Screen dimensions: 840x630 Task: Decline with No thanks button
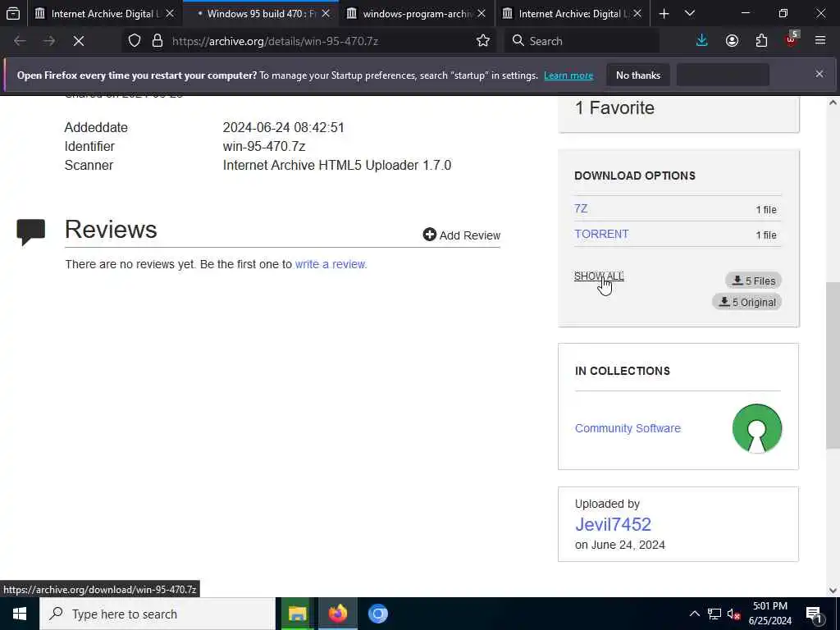[x=638, y=75]
